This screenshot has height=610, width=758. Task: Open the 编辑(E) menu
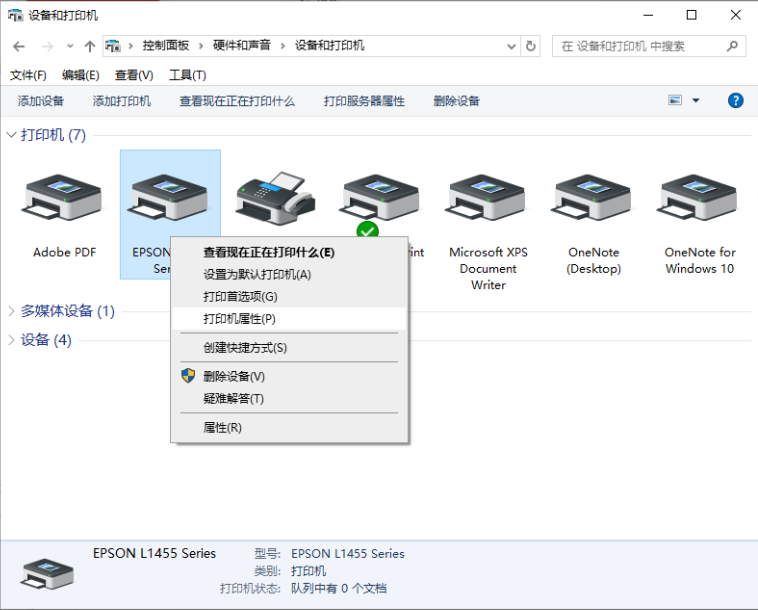coord(81,75)
